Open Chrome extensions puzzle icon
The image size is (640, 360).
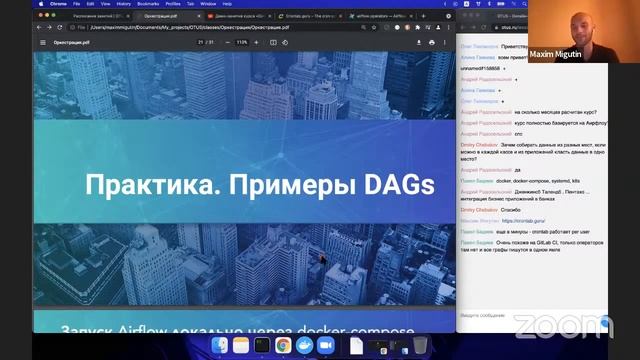418,27
